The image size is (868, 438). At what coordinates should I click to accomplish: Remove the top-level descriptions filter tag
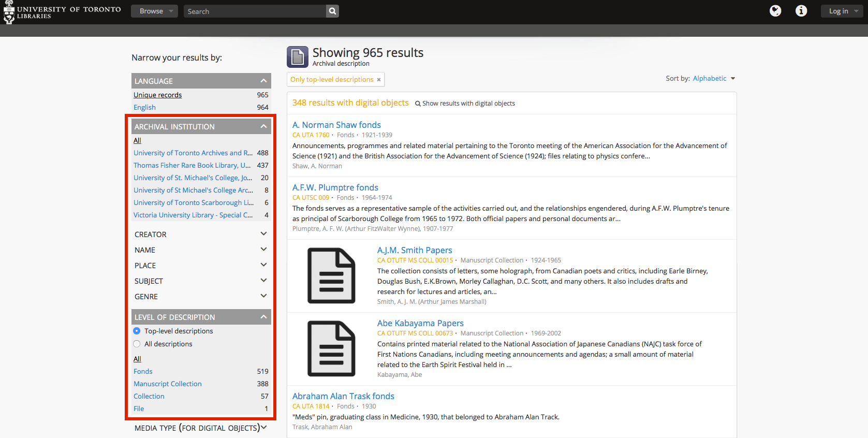click(379, 80)
